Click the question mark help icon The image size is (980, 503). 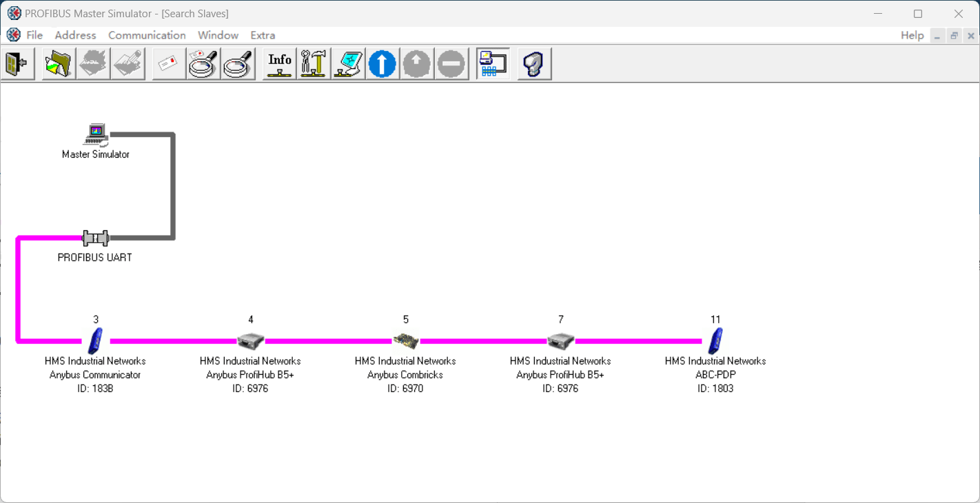[x=534, y=64]
